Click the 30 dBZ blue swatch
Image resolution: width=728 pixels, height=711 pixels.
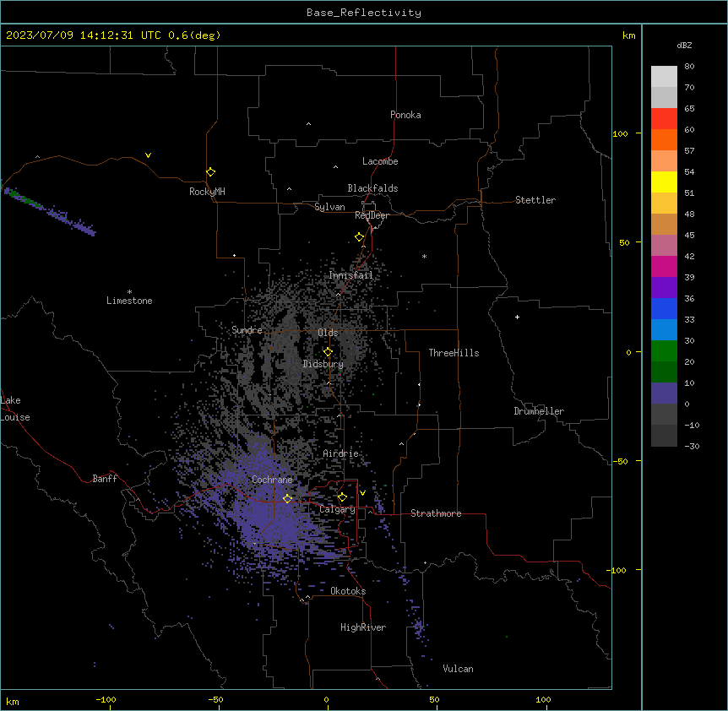[664, 329]
